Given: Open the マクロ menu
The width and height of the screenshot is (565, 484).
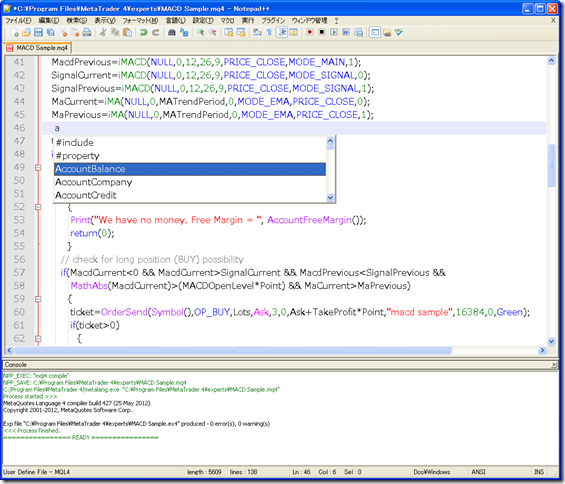Looking at the screenshot, I should [x=227, y=21].
